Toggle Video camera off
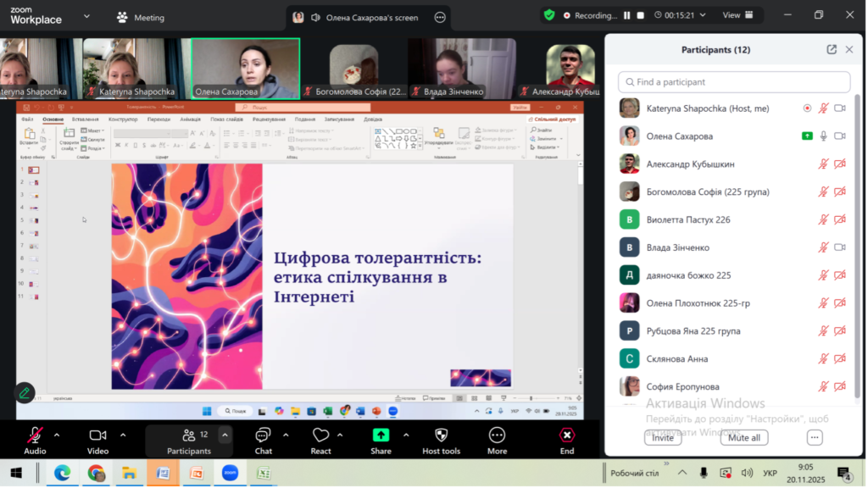 [97, 435]
